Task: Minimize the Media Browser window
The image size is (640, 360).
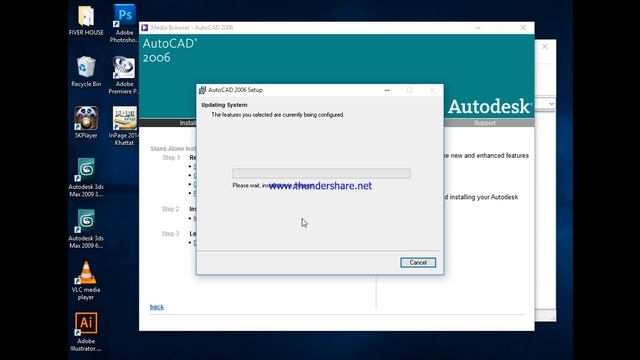Action: pos(478,28)
